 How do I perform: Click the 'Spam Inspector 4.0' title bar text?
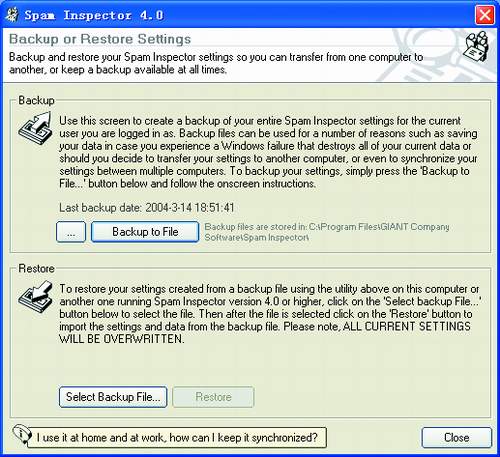(94, 15)
